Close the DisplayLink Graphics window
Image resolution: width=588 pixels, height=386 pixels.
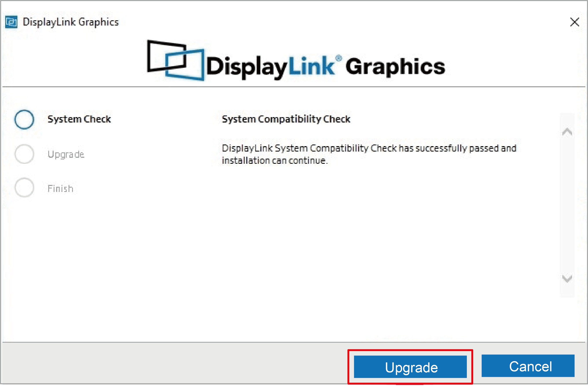[574, 22]
